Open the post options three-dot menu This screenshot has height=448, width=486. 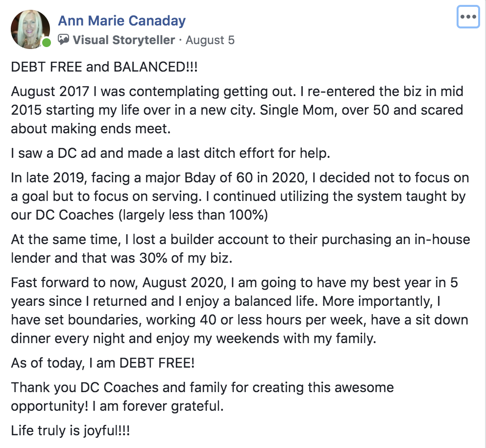pos(468,17)
